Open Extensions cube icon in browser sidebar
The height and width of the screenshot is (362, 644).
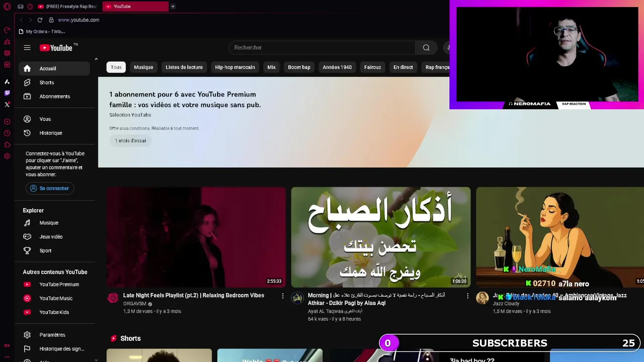tap(7, 145)
